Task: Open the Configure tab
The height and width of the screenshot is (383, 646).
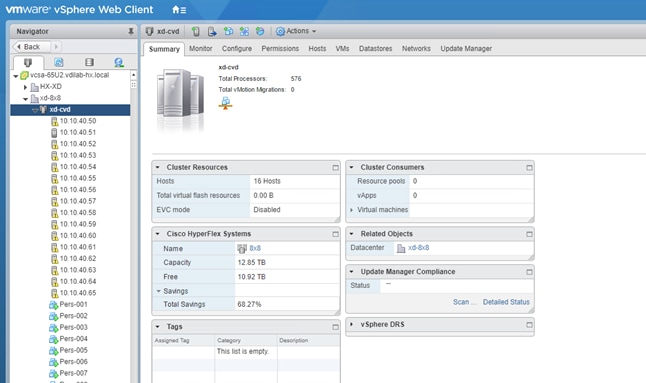Action: tap(237, 49)
